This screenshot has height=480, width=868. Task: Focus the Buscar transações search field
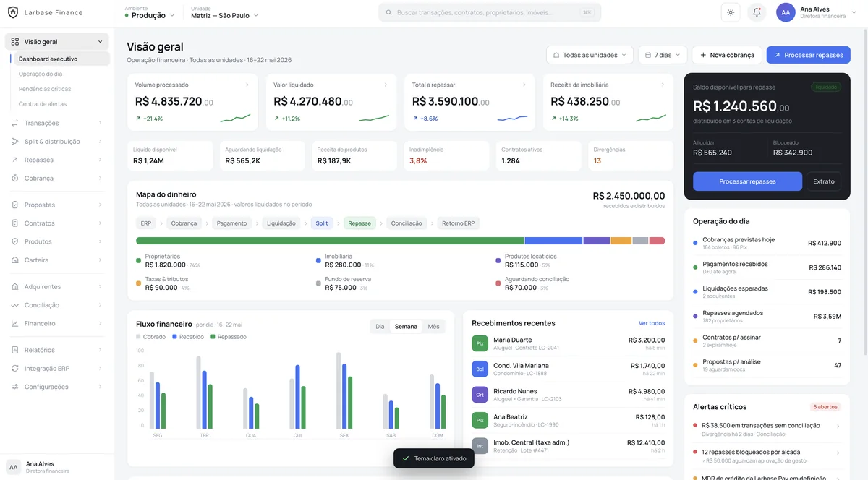pyautogui.click(x=490, y=12)
